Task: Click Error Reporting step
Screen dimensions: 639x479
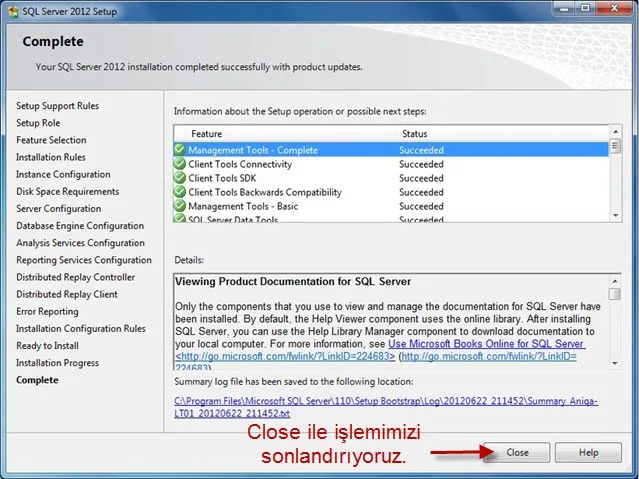Action: 47,311
